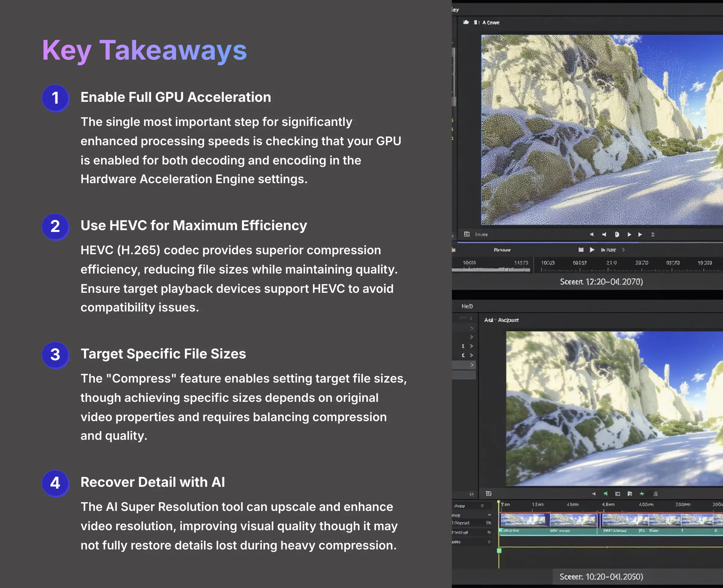Open the layout icon next to Smole label
Viewport: 723px width, 588px height.
point(467,234)
